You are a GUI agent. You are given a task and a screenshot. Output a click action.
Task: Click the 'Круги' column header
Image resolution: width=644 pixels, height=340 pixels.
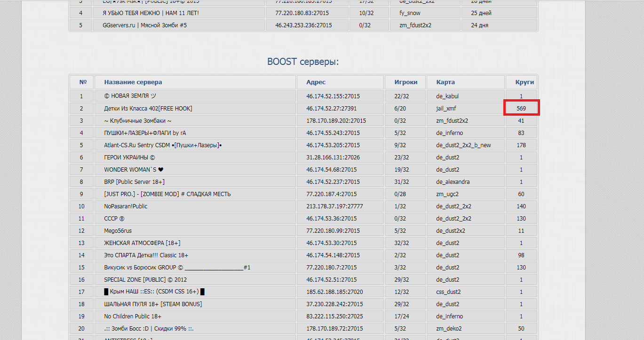[525, 82]
